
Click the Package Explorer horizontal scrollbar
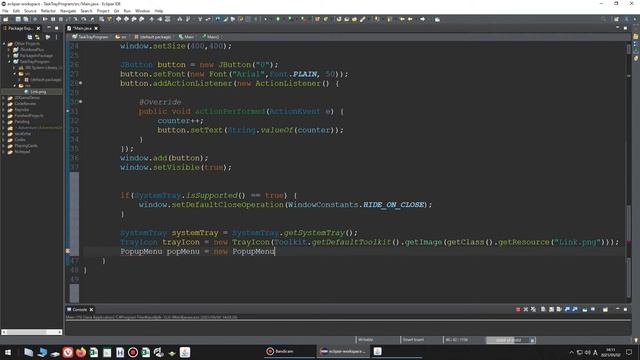pos(32,332)
